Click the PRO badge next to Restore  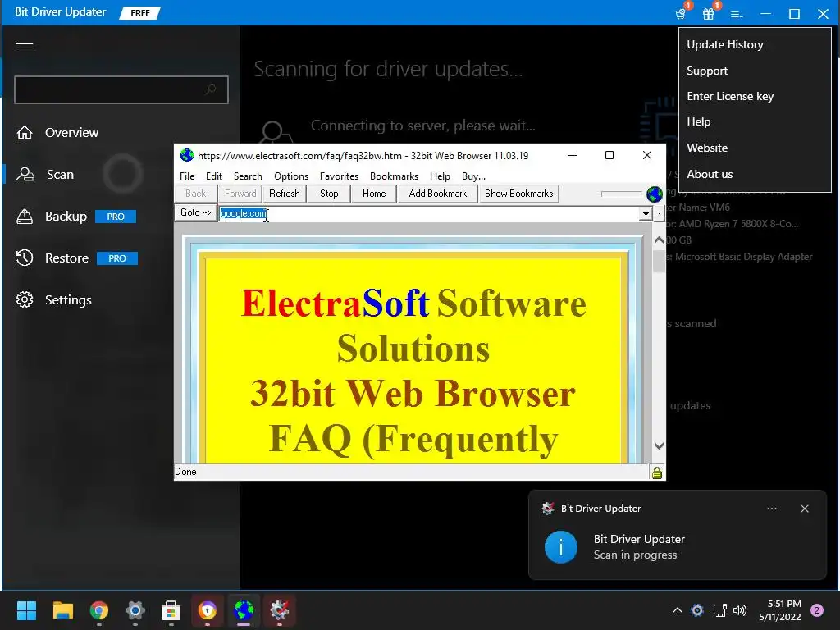click(117, 258)
